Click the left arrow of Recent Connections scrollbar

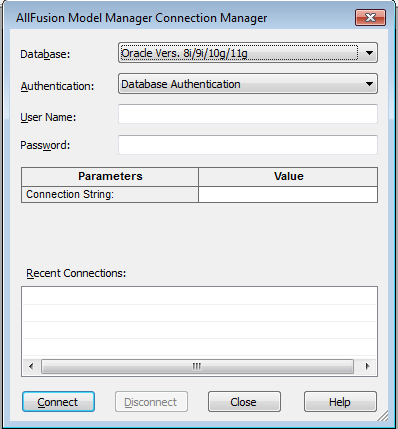tap(31, 367)
